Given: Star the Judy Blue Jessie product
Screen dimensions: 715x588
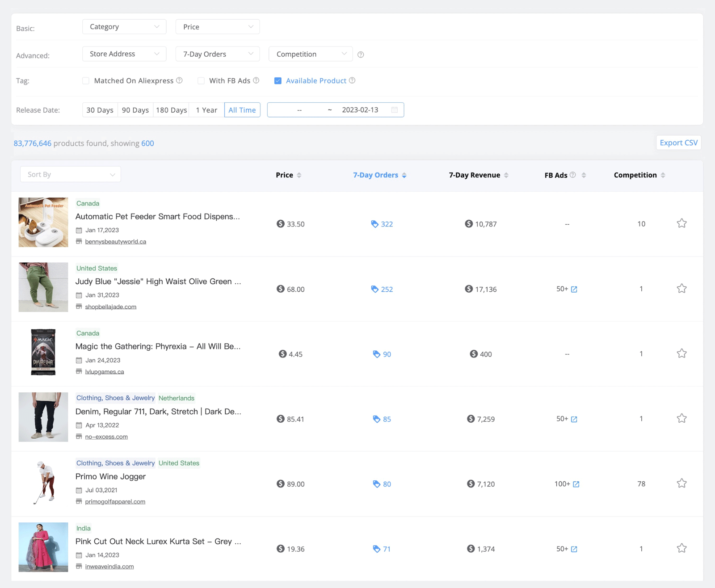Looking at the screenshot, I should pos(681,289).
